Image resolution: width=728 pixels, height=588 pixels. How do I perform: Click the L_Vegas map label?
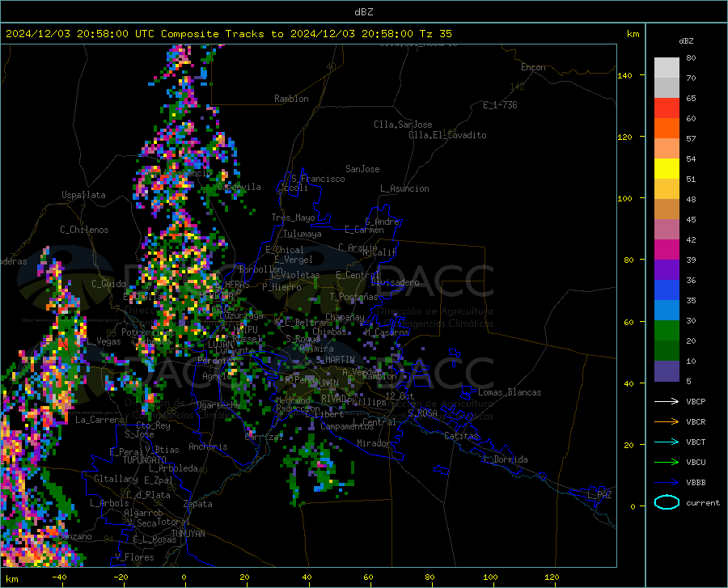coord(104,341)
